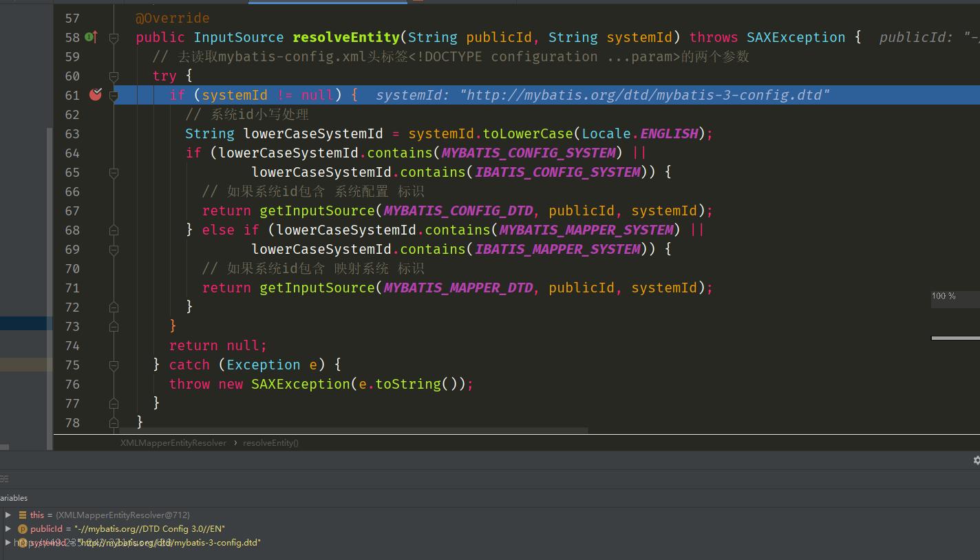The image size is (980, 560).
Task: Fold the code block at line 69
Action: [114, 250]
